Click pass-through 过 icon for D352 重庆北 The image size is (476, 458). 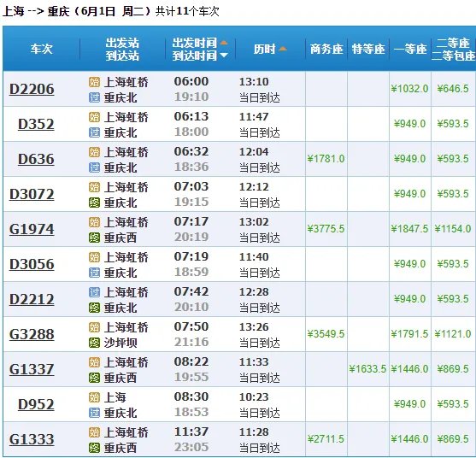94,132
